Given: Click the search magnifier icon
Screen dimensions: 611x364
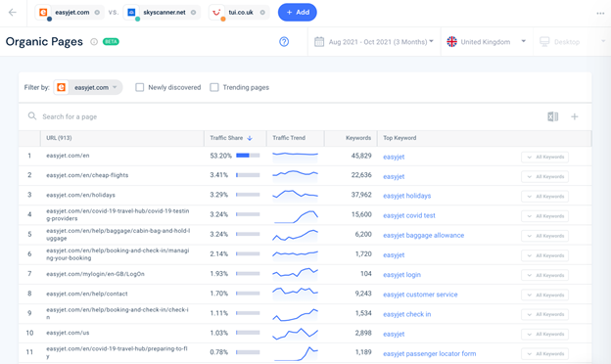Looking at the screenshot, I should pos(32,116).
